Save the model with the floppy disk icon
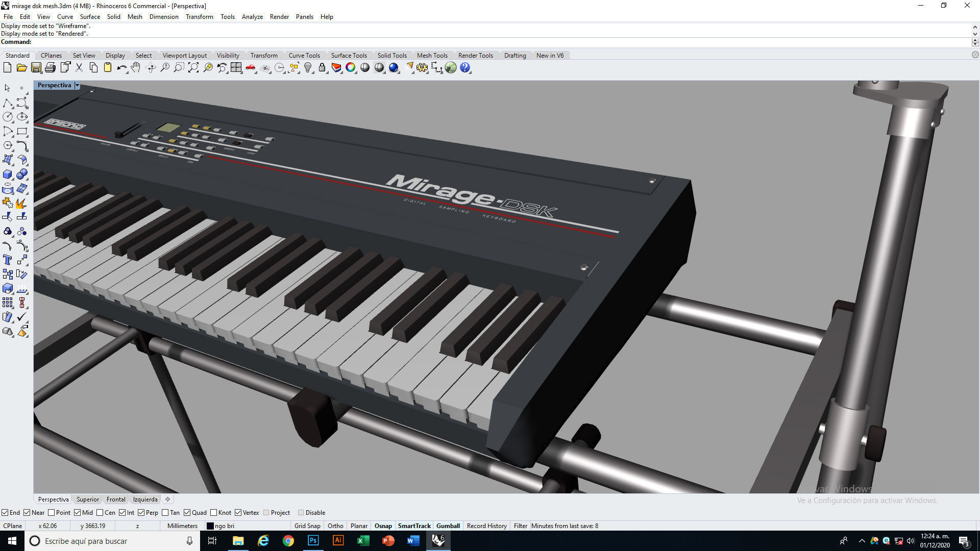The width and height of the screenshot is (980, 551). (x=36, y=68)
